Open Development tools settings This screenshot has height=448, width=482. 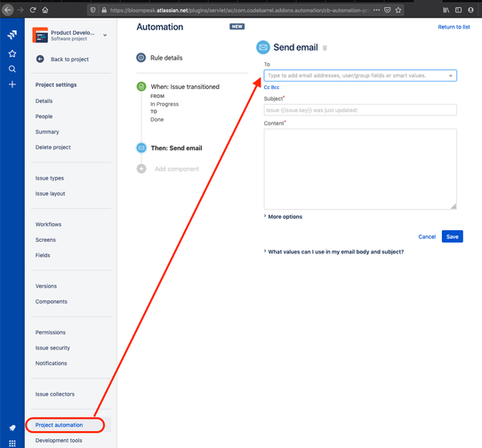pyautogui.click(x=59, y=440)
